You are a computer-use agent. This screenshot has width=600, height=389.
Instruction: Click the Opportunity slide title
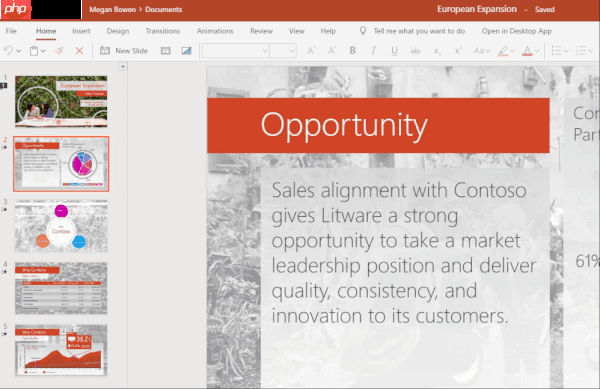point(344,125)
